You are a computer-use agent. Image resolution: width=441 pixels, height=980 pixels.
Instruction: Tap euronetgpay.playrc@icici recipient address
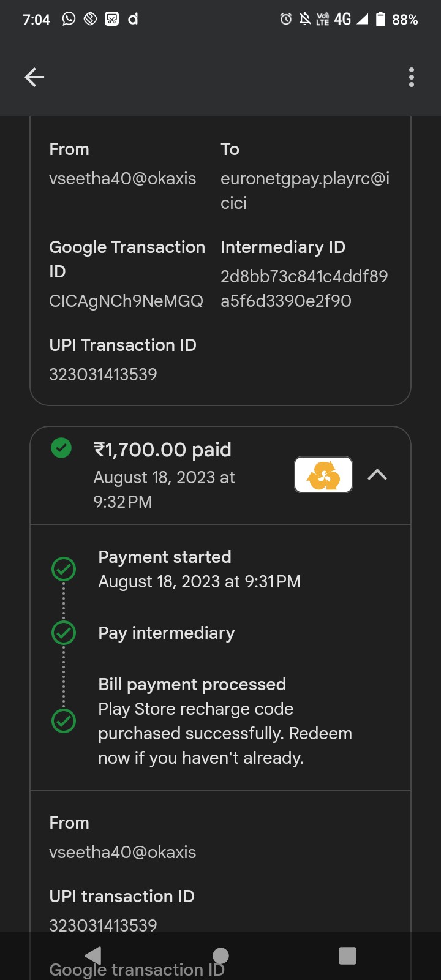(x=305, y=190)
